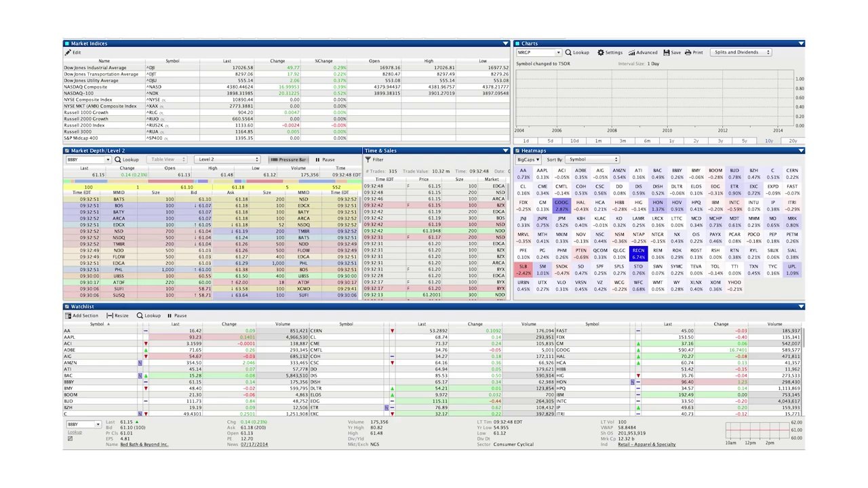Open the Filter funnel in Time & Sales
The image size is (868, 488).
pyautogui.click(x=368, y=160)
